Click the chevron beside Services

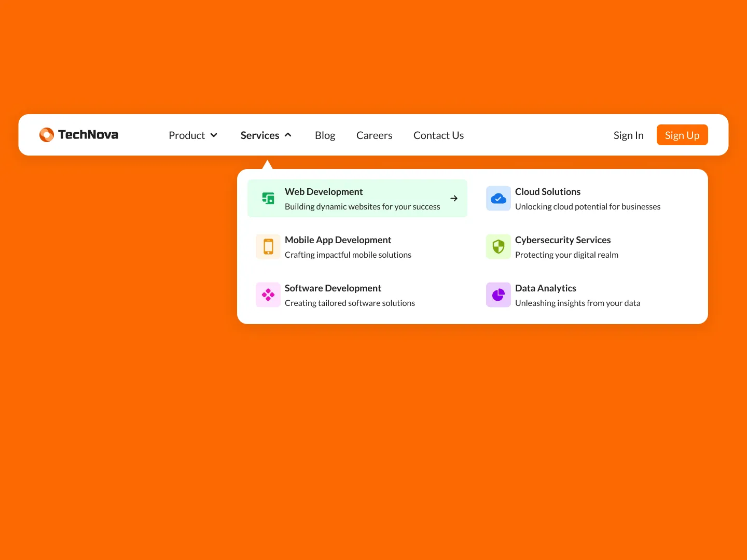pos(288,135)
